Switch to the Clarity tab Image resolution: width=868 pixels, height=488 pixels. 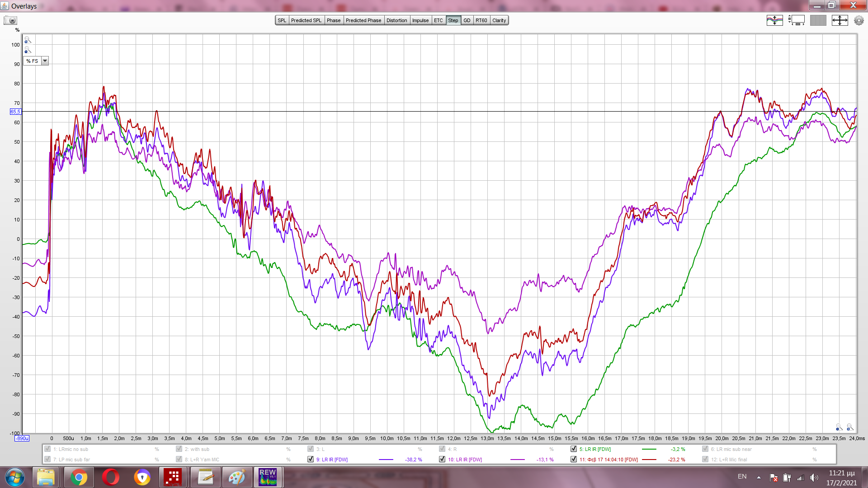tap(499, 20)
